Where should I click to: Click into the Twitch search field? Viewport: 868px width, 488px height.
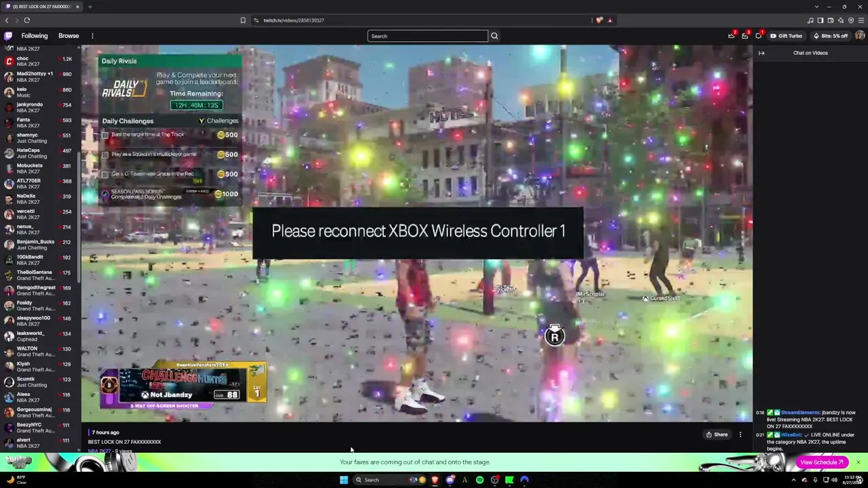tap(427, 36)
